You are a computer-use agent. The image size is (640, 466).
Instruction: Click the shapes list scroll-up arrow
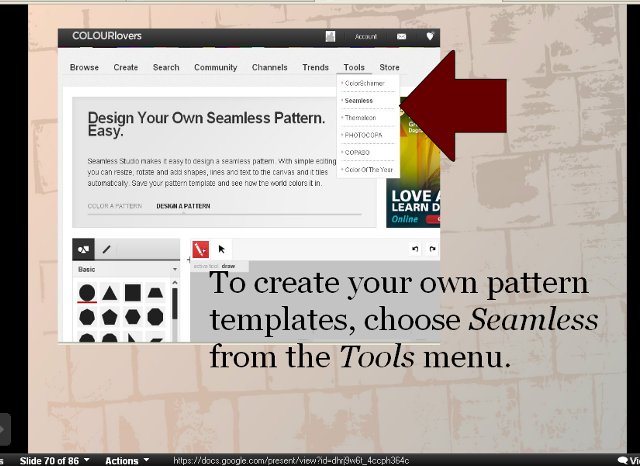point(175,282)
